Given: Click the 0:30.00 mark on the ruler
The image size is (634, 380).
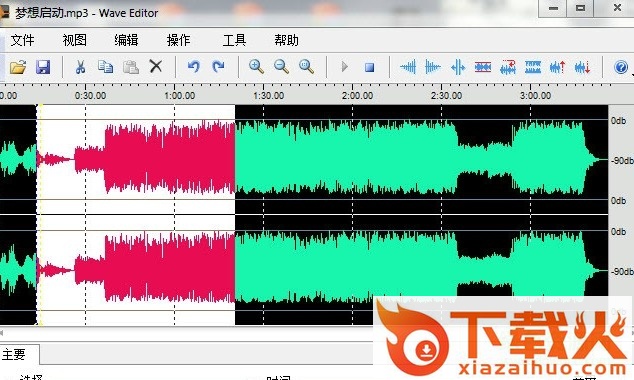Looking at the screenshot, I should coord(91,96).
